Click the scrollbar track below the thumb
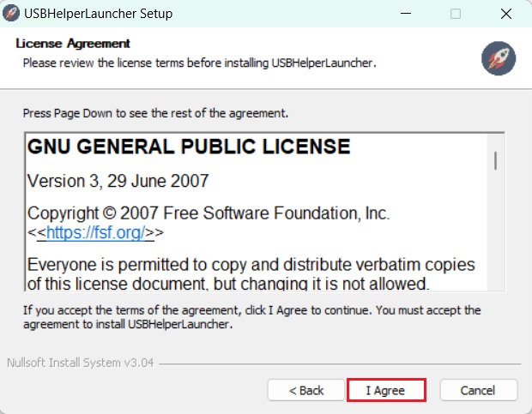Image resolution: width=532 pixels, height=414 pixels. [x=496, y=231]
